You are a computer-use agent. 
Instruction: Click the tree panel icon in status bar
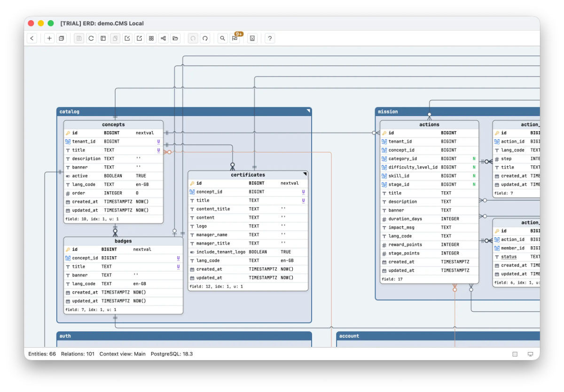(515, 354)
